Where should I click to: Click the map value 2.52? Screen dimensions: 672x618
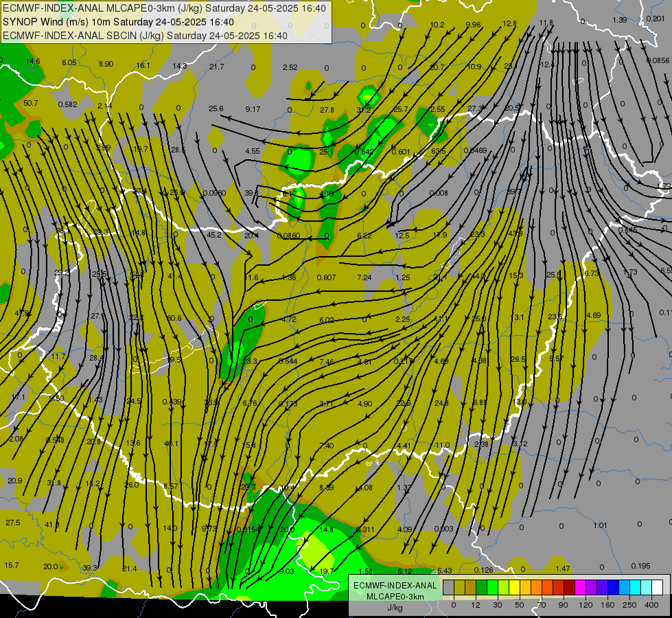tap(290, 67)
